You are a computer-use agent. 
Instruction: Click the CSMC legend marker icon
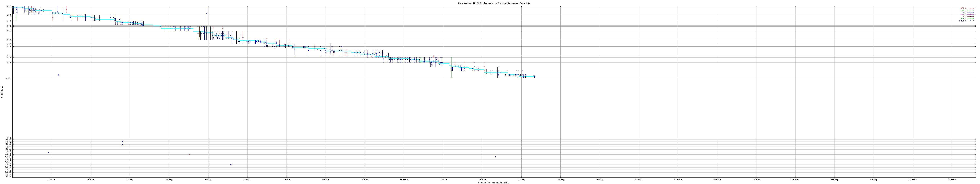970,8
